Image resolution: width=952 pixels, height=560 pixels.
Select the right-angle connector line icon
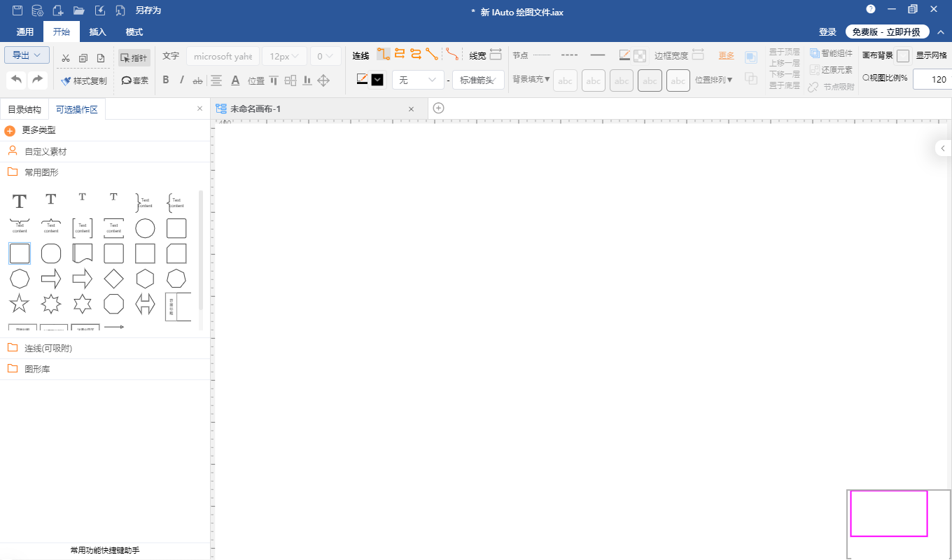click(x=384, y=55)
